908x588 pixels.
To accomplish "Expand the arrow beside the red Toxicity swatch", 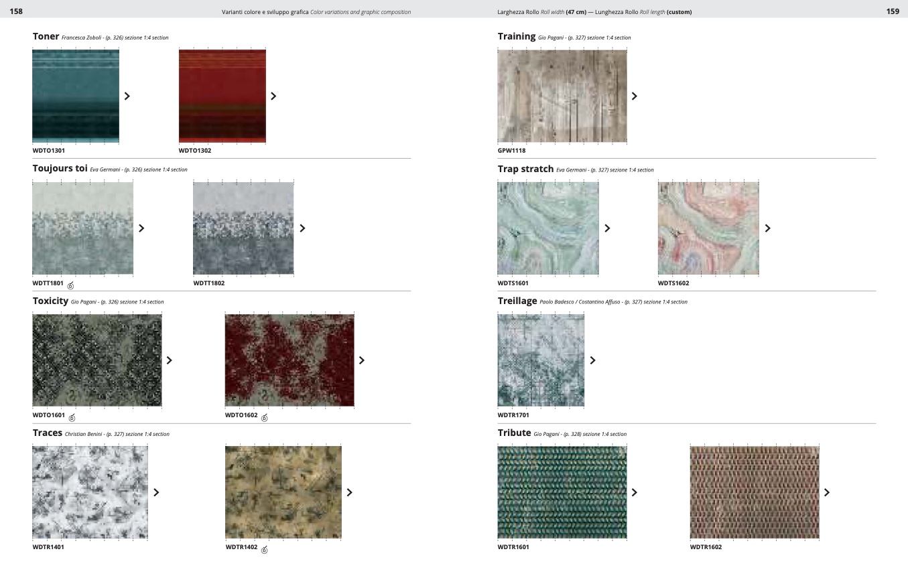I will (x=362, y=360).
